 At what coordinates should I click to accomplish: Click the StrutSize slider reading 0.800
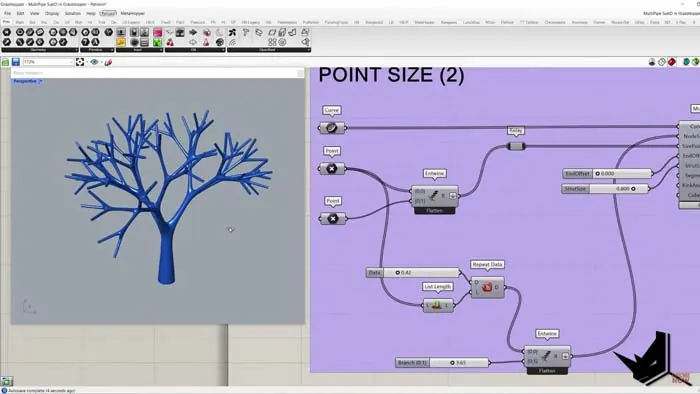[x=605, y=189]
